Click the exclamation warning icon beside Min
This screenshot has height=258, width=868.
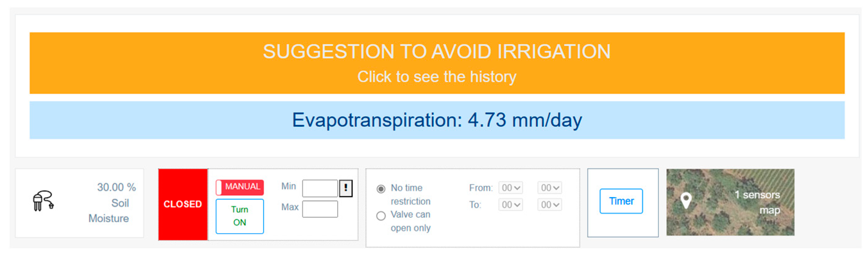pyautogui.click(x=346, y=188)
